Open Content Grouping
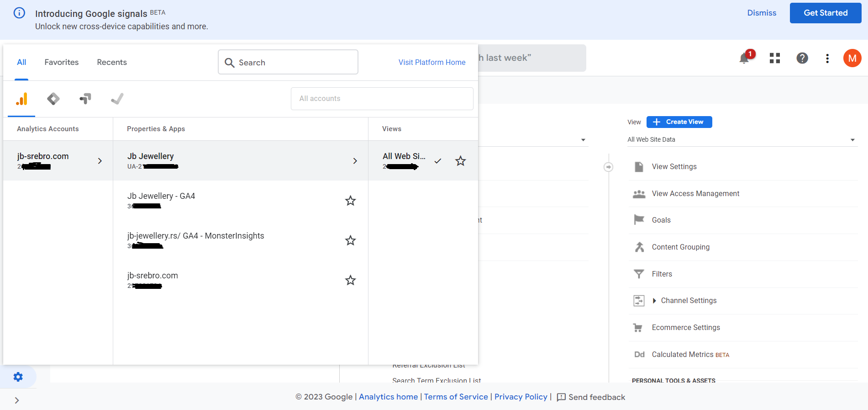Viewport: 868px width, 410px height. [680, 247]
